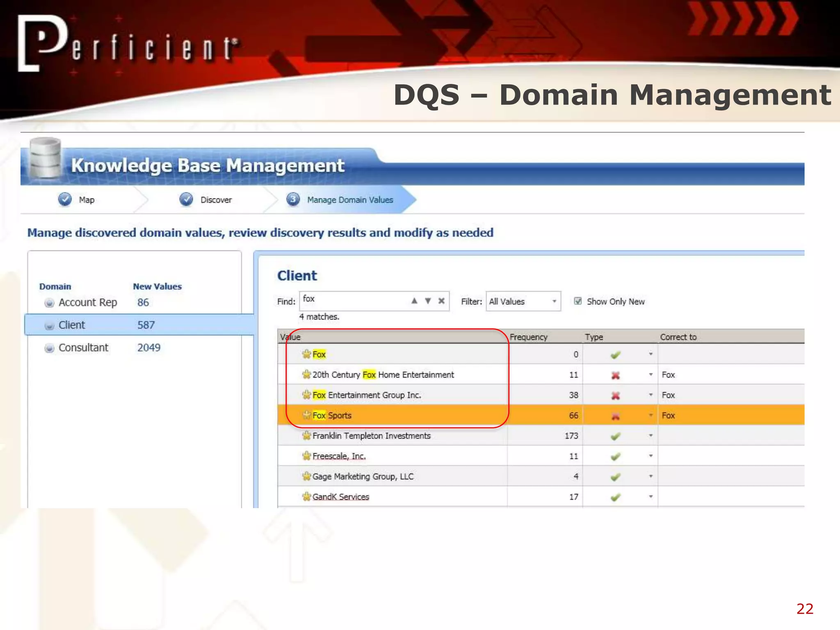The height and width of the screenshot is (630, 840).
Task: Click the Client domain icon
Action: [49, 326]
